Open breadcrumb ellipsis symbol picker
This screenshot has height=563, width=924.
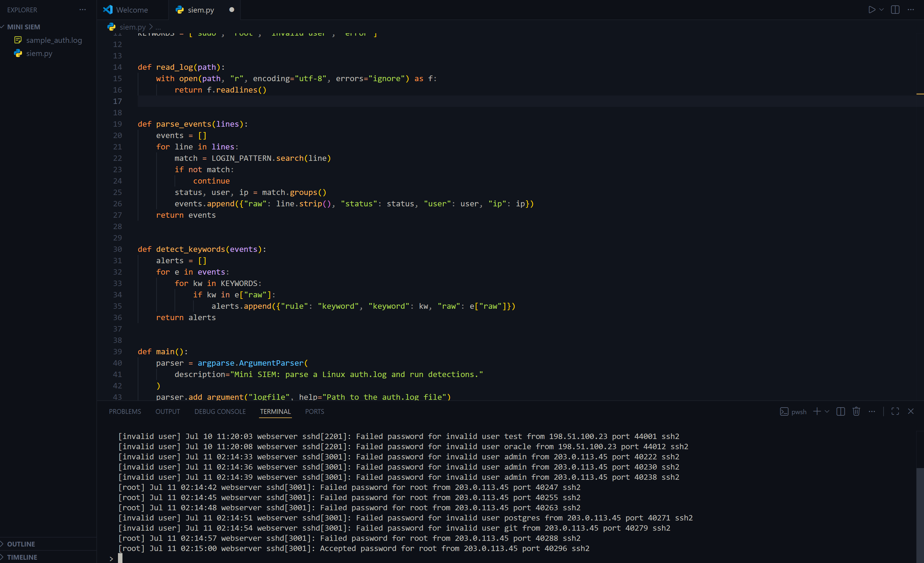click(x=158, y=27)
